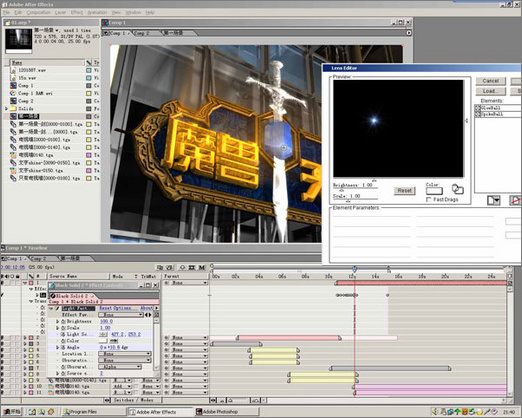The height and width of the screenshot is (418, 522).
Task: Click the Light Source crosshair point button
Action: pos(103,334)
